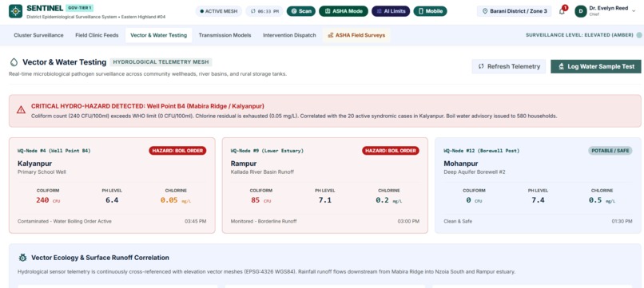Click the Primary School Well subtitle
Screen dimensions: 644x288
coord(42,172)
